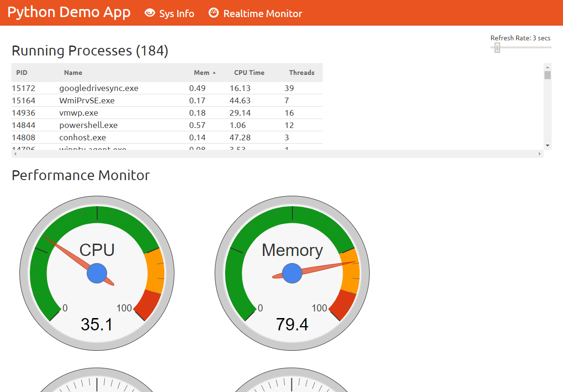Click the sort arrow next to Mem
Image resolution: width=563 pixels, height=392 pixels.
pyautogui.click(x=214, y=73)
